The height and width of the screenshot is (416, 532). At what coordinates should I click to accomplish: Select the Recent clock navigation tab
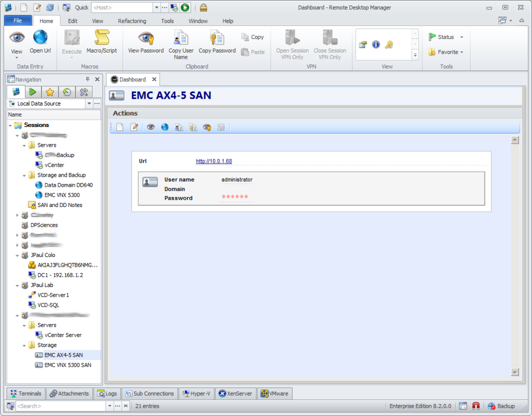click(67, 92)
